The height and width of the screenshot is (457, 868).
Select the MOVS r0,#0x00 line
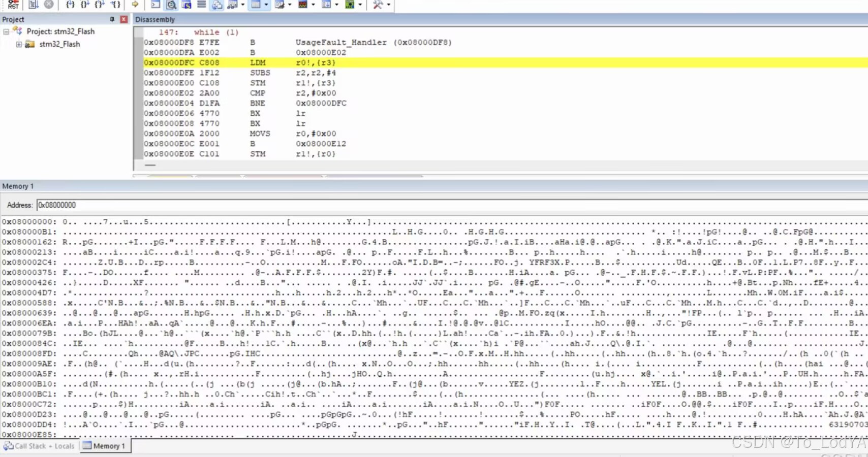[505, 134]
